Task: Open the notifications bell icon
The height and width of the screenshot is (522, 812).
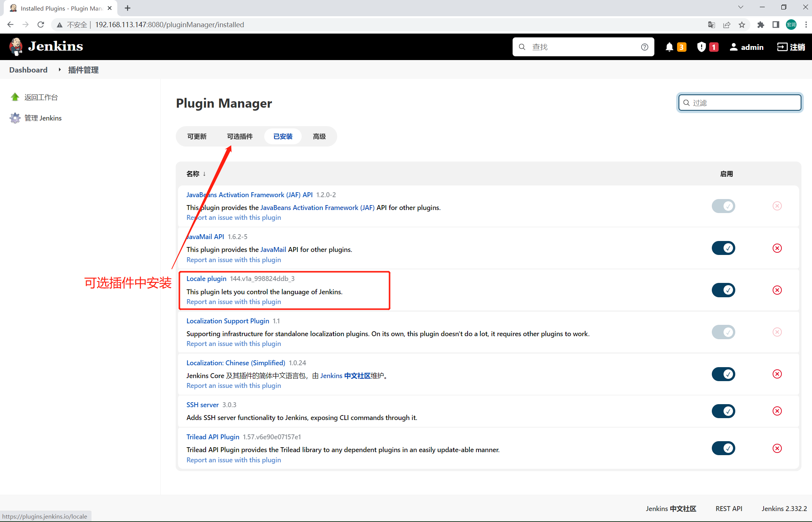Action: pos(669,47)
